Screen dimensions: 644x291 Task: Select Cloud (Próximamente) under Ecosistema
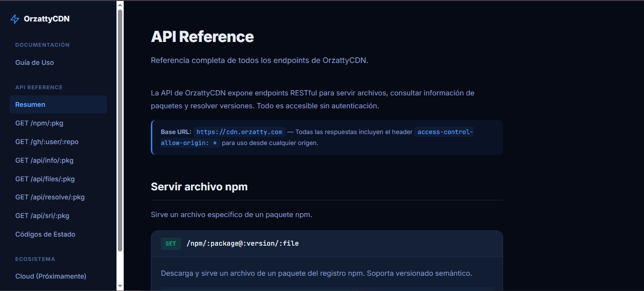(x=51, y=276)
